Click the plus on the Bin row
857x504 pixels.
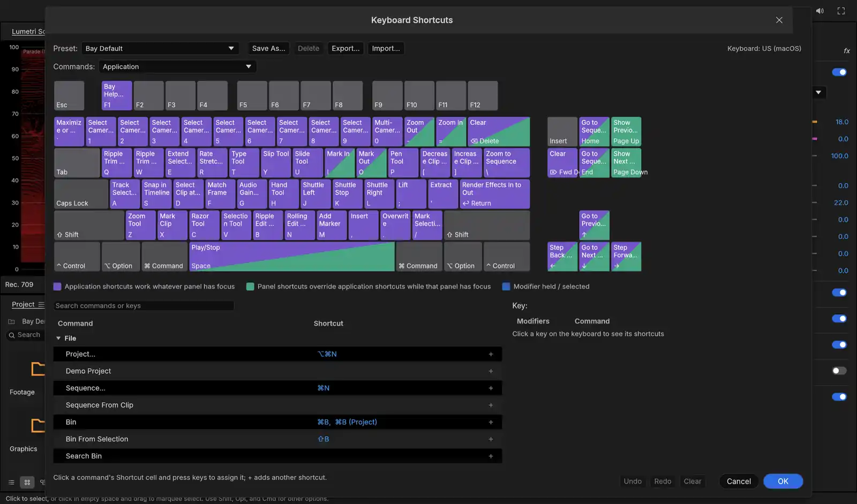(491, 422)
